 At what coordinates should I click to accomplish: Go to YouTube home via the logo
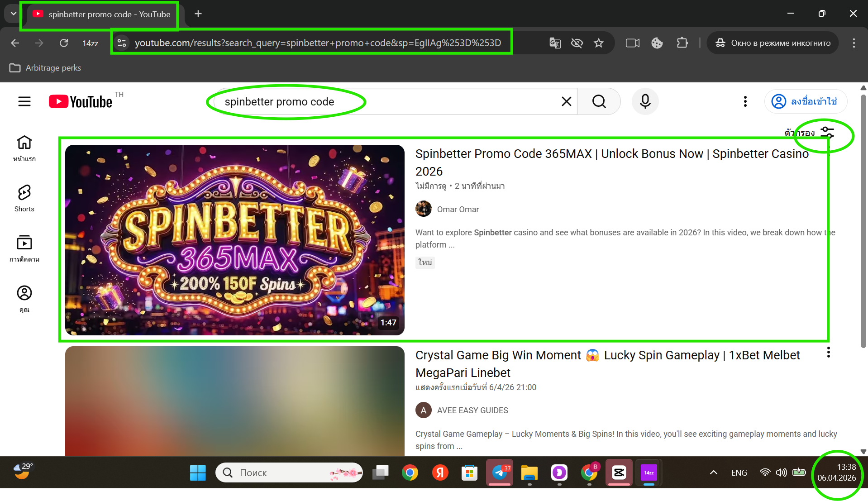click(81, 101)
